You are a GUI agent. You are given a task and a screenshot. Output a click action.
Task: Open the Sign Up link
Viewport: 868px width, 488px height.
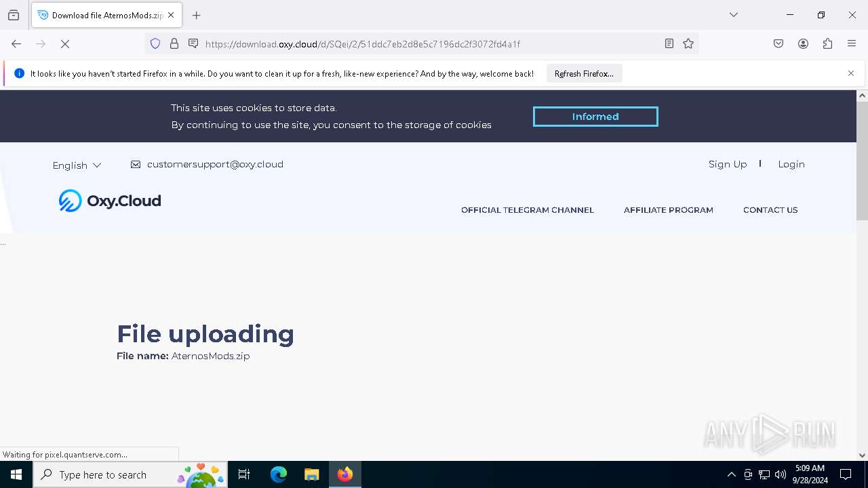[728, 164]
